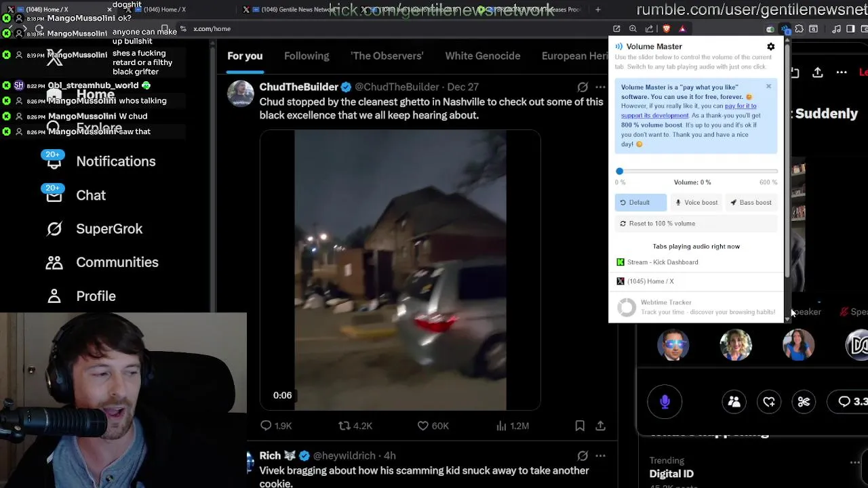Open ChudTheBuilder's profile avatar
The width and height of the screenshot is (868, 488).
(x=240, y=94)
